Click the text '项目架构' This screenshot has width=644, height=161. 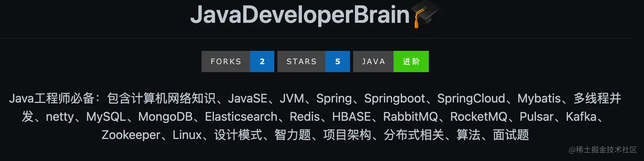coord(347,135)
